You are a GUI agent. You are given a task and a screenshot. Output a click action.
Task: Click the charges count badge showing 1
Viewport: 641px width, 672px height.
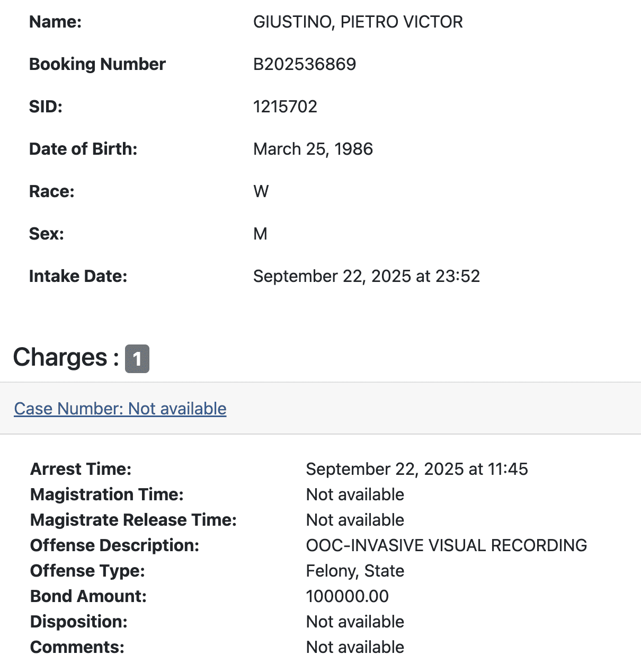[137, 359]
